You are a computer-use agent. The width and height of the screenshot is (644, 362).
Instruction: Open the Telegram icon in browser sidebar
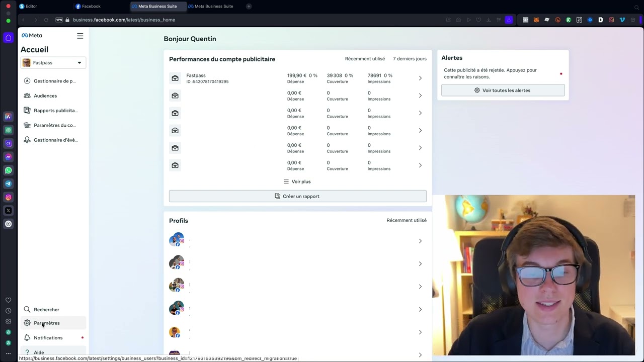coord(8,184)
